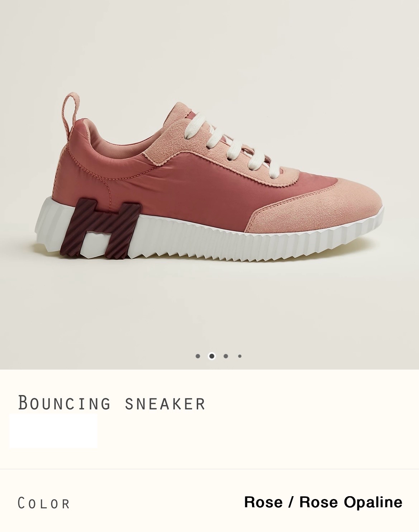
Task: Click the Color label
Action: pos(44,503)
